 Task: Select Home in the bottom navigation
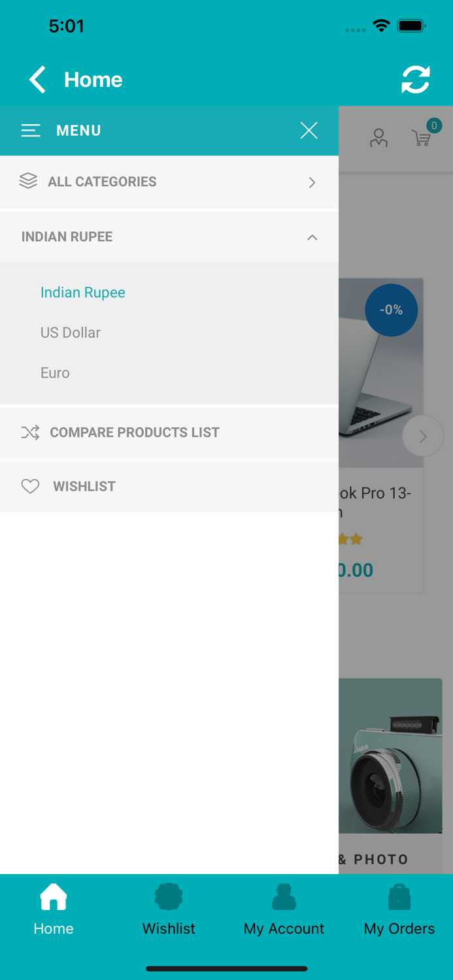pos(53,910)
